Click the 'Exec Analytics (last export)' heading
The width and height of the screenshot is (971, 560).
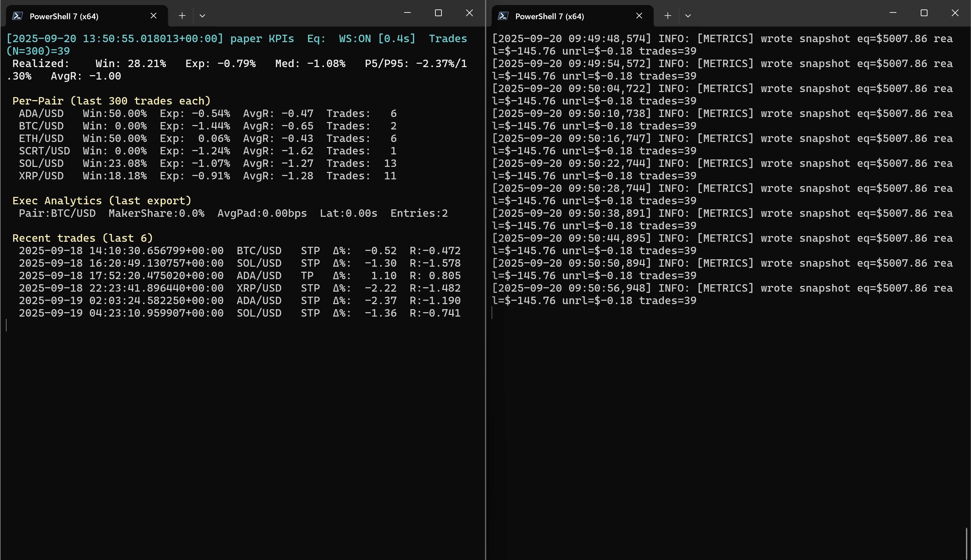(102, 201)
